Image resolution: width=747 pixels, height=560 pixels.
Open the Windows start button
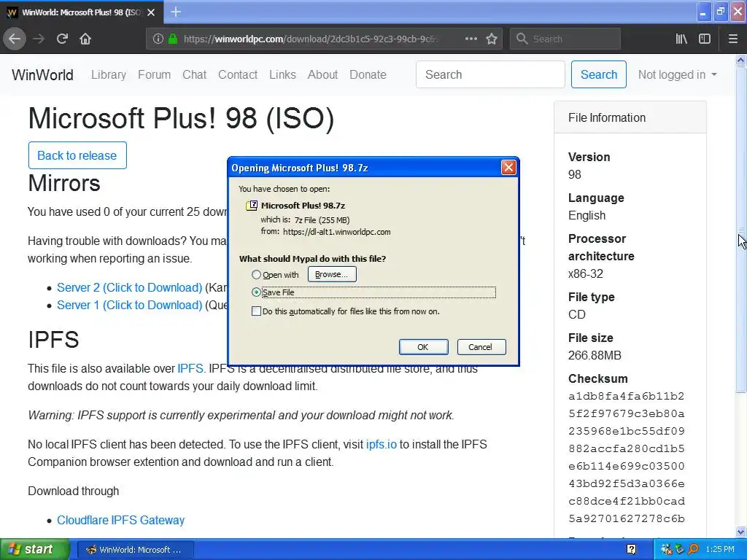[x=34, y=549]
